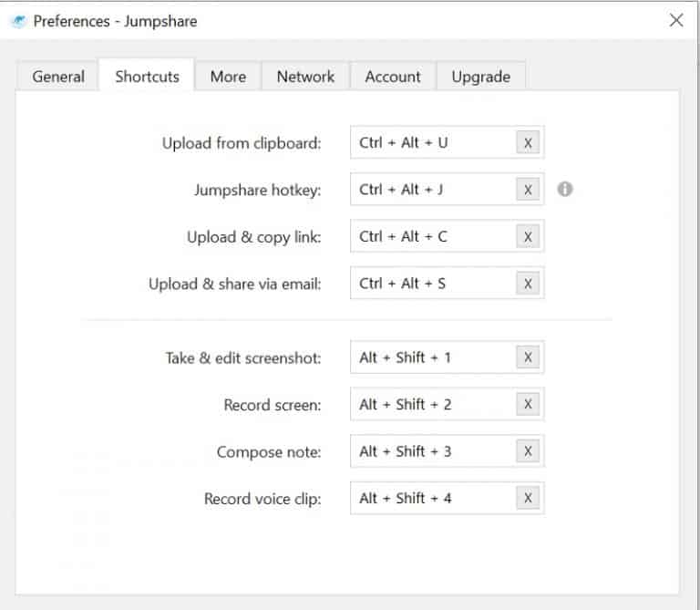Switch to the Upgrade tab
The height and width of the screenshot is (610, 700).
[481, 77]
